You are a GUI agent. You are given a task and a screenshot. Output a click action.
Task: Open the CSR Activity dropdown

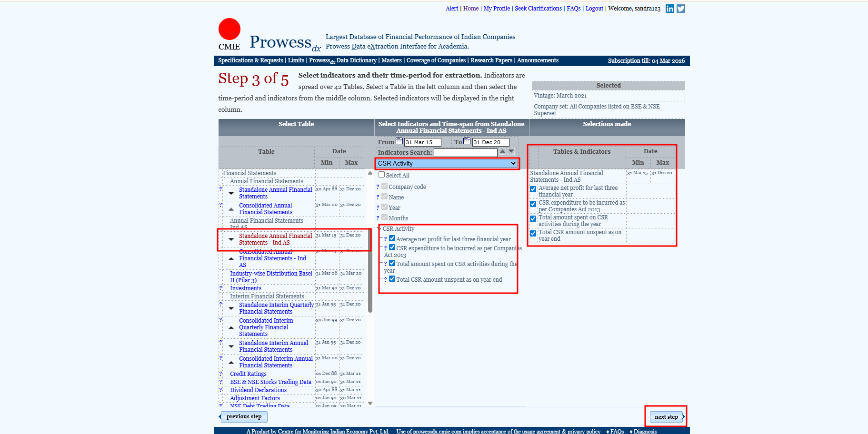click(x=447, y=163)
